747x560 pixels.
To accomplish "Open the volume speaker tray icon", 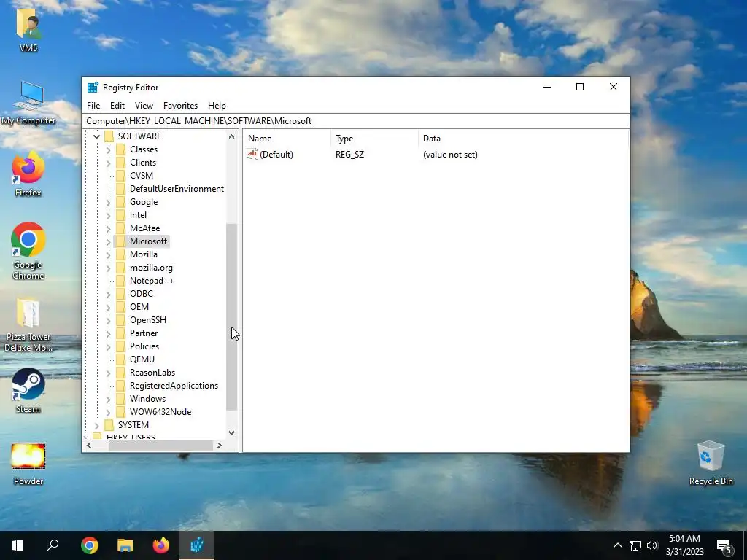I will (x=652, y=545).
